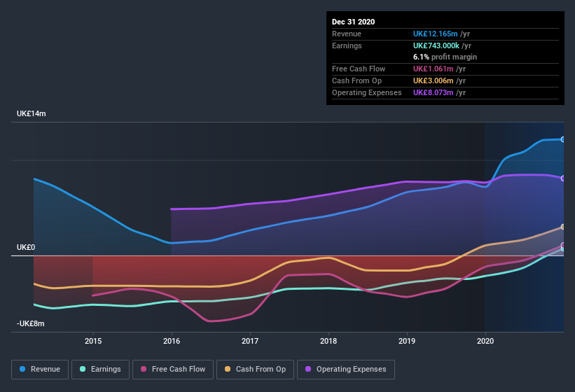Viewport: 575px width, 392px height.
Task: Jump to the 2019 axis label
Action: point(407,341)
